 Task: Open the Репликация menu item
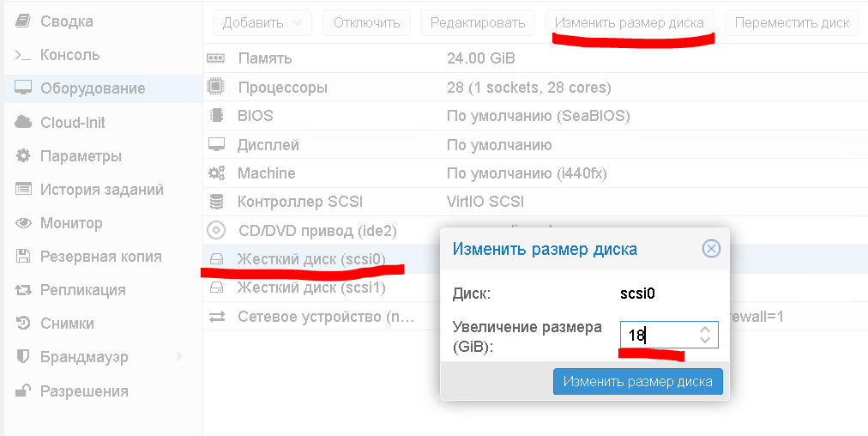[82, 290]
